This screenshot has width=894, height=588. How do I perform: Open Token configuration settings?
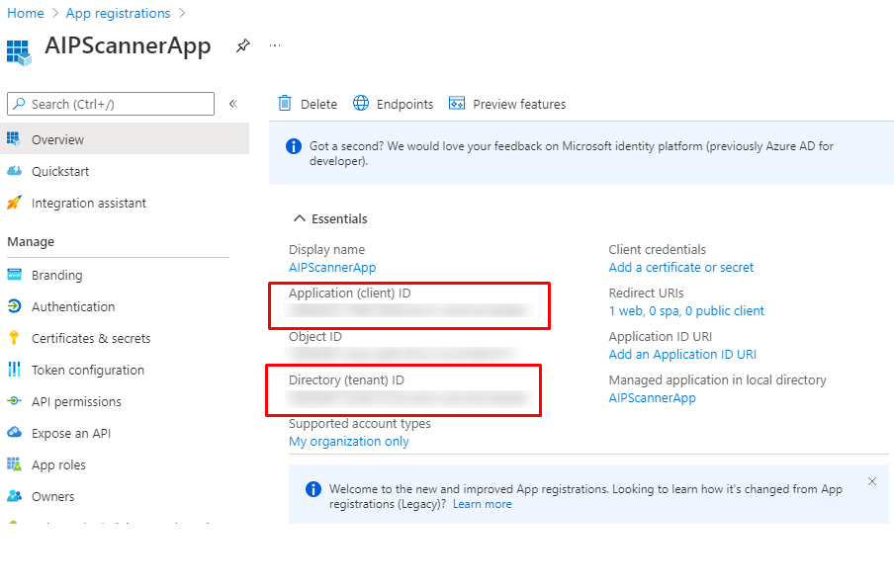(87, 370)
